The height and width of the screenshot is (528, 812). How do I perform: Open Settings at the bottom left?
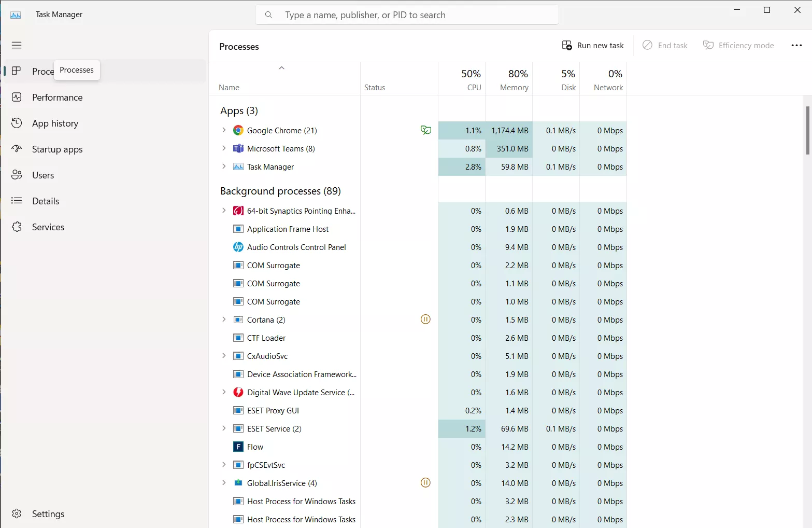[48, 514]
